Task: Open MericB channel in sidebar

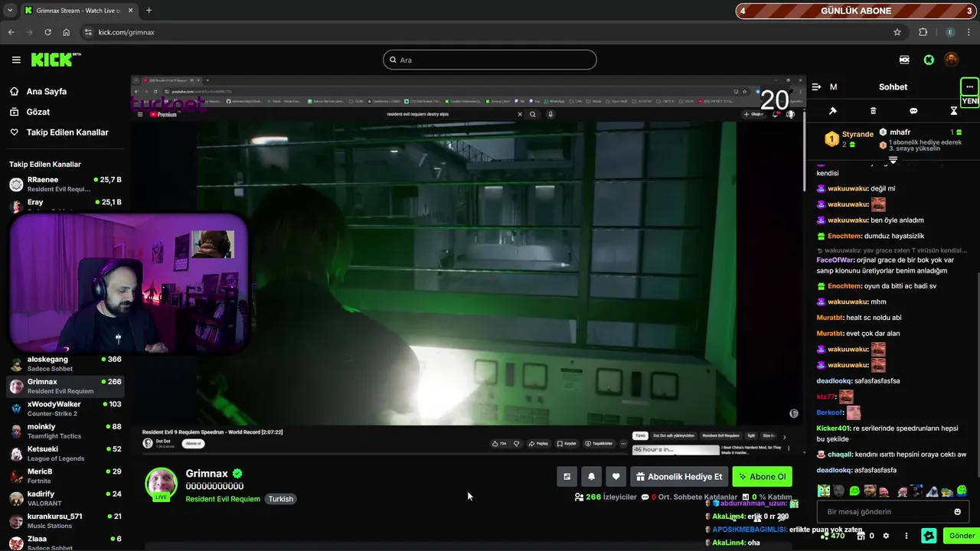Action: 65,476
